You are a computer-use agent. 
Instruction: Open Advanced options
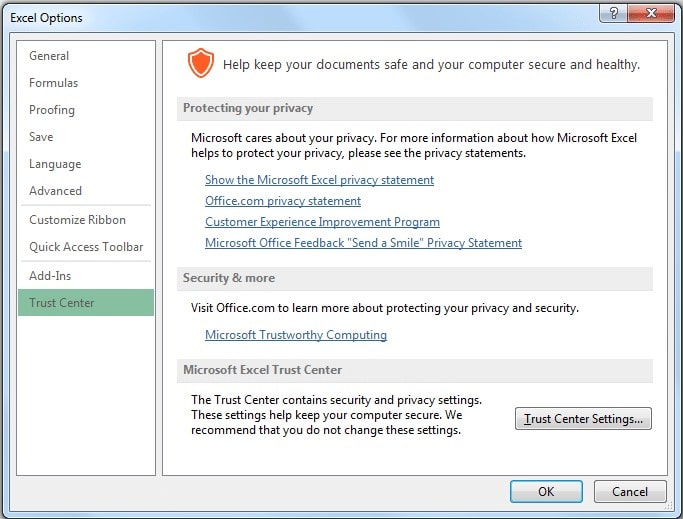pos(86,191)
